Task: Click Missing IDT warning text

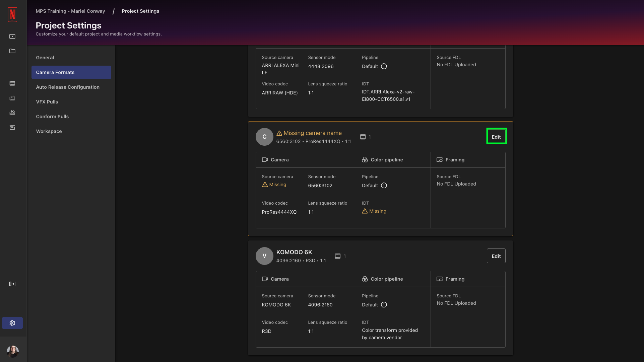Action: point(378,211)
